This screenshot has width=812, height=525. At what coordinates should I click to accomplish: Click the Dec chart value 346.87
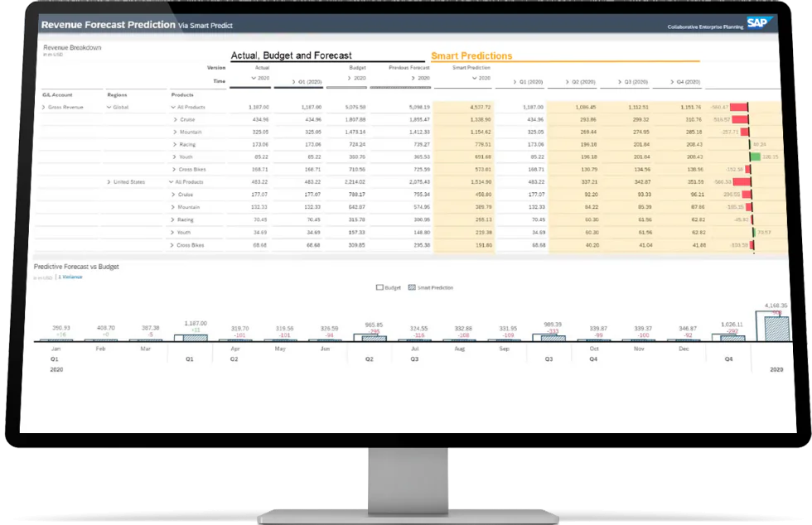click(x=688, y=328)
